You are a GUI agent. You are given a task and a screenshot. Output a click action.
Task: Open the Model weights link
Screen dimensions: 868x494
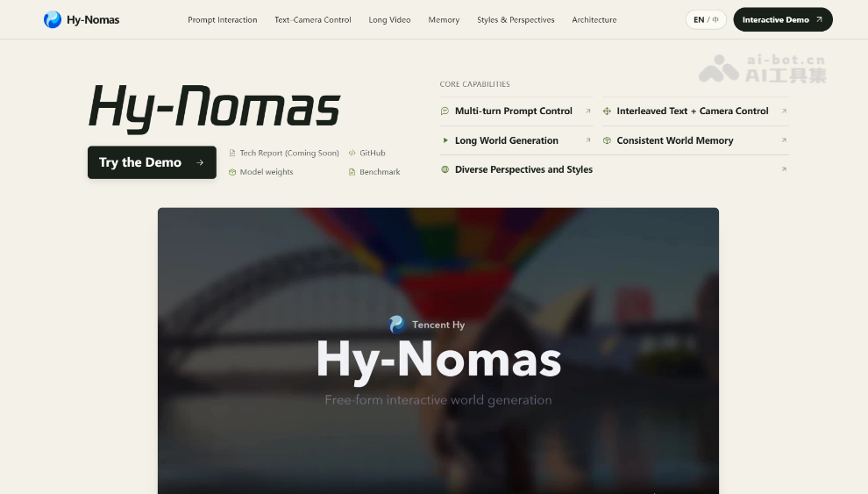point(267,172)
